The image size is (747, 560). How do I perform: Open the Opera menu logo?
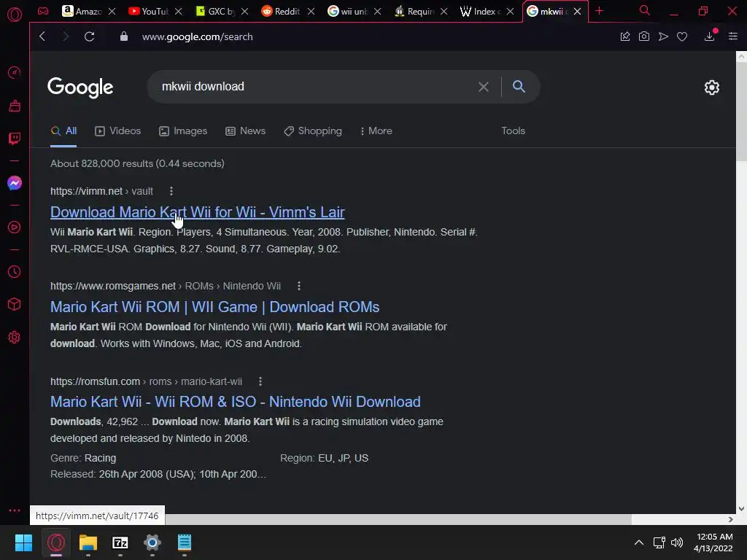tap(15, 15)
